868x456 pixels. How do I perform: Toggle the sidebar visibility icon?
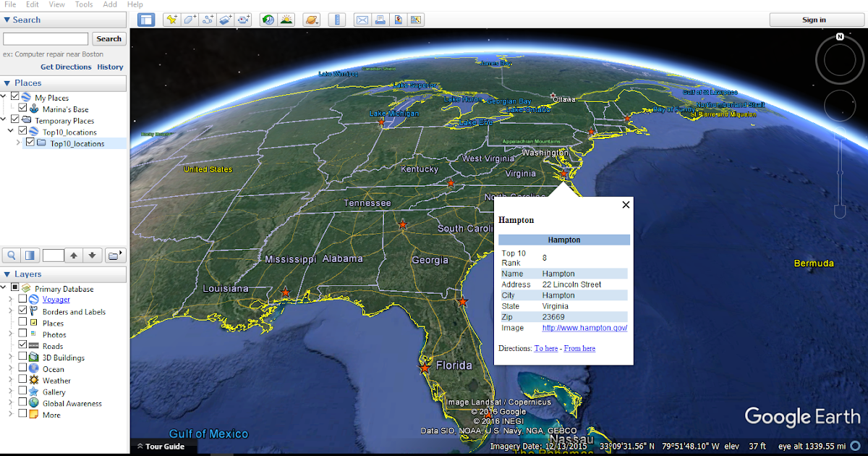click(x=146, y=20)
